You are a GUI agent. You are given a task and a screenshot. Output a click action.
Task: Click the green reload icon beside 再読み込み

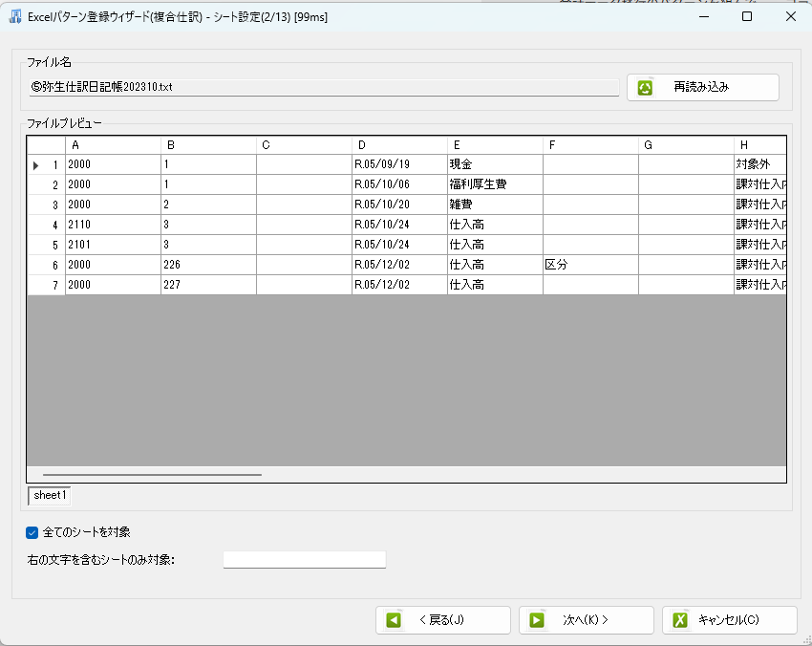(x=646, y=87)
